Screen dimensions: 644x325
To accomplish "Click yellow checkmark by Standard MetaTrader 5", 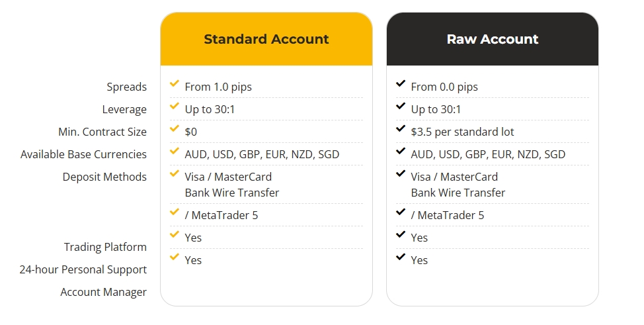I will coord(174,212).
